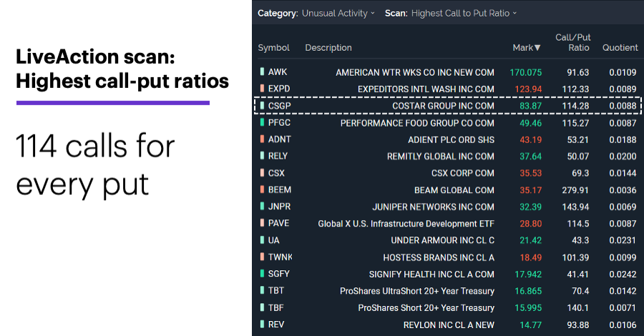Click the 279.91 call/put ratio for BEEM
Image resolution: width=644 pixels, height=336 pixels.
pyautogui.click(x=575, y=190)
